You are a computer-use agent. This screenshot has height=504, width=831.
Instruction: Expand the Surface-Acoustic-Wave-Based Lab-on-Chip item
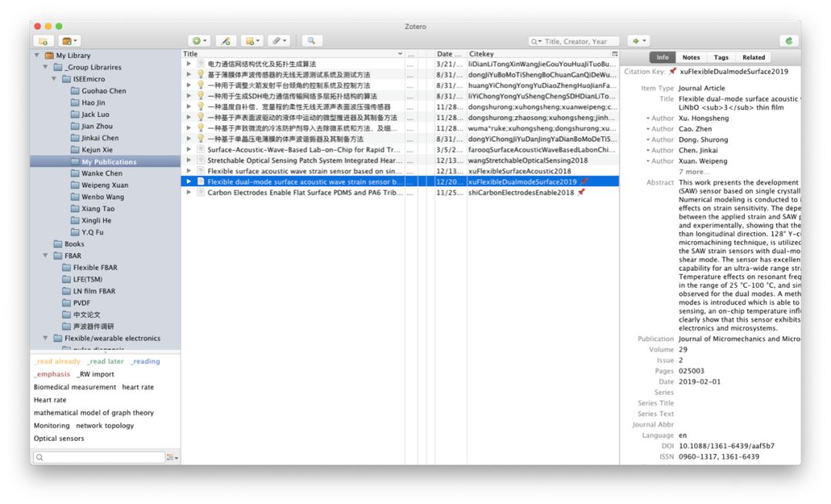(x=189, y=149)
